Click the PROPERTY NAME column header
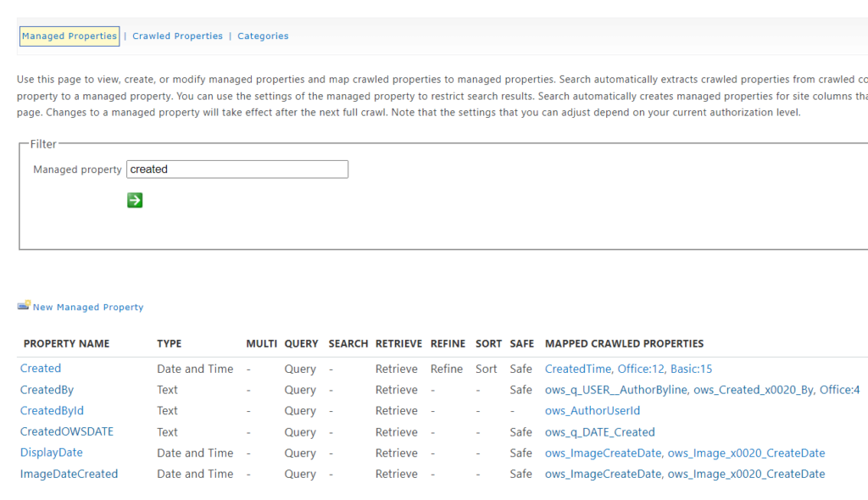This screenshot has width=868, height=500. pyautogui.click(x=66, y=344)
